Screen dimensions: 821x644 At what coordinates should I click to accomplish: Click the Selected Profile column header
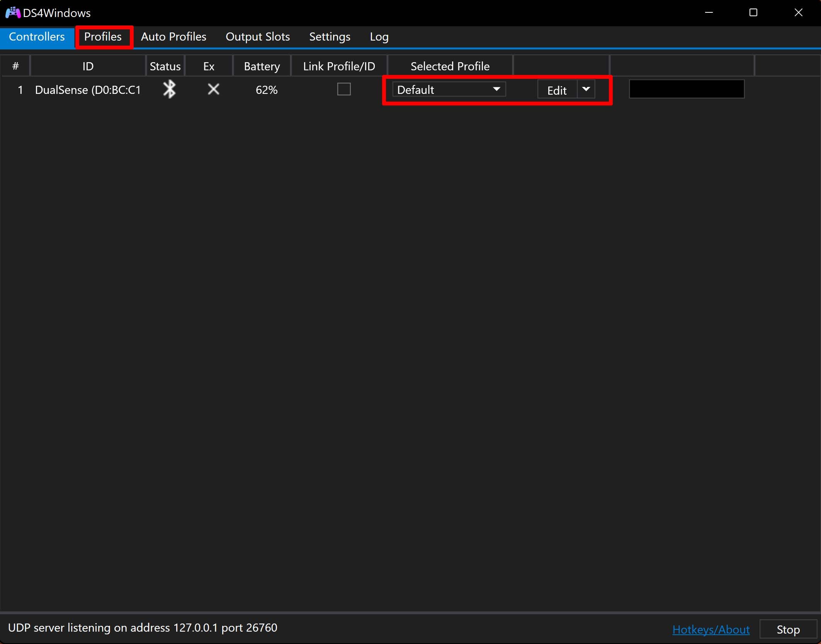point(450,66)
